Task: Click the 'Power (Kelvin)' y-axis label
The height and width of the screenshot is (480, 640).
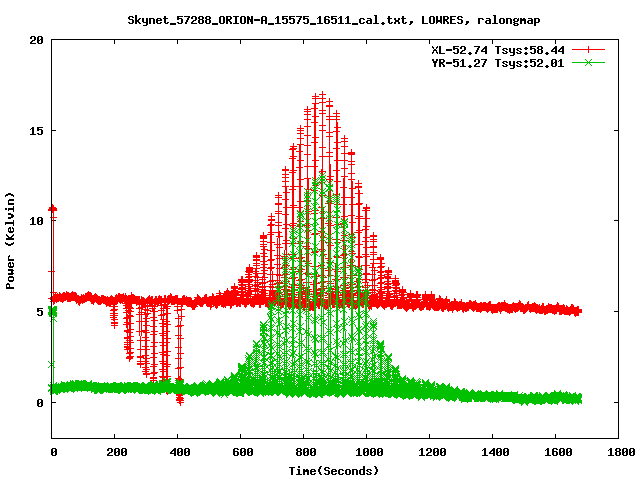Action: pos(10,241)
